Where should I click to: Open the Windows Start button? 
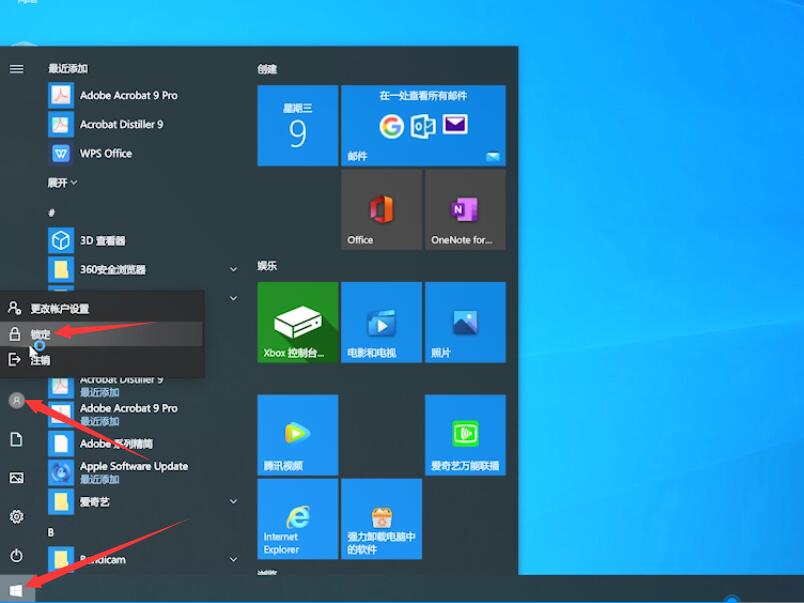(x=16, y=590)
